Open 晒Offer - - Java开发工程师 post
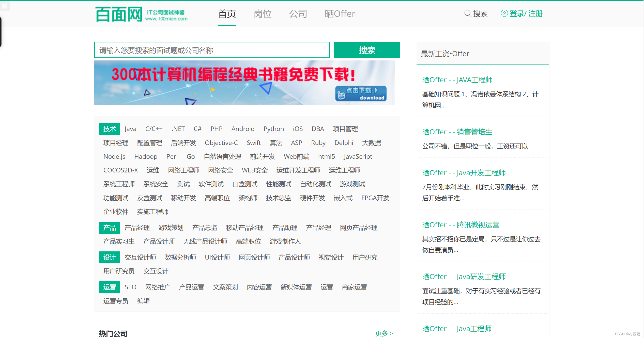Screen dimensions: 644x338 click(x=464, y=173)
